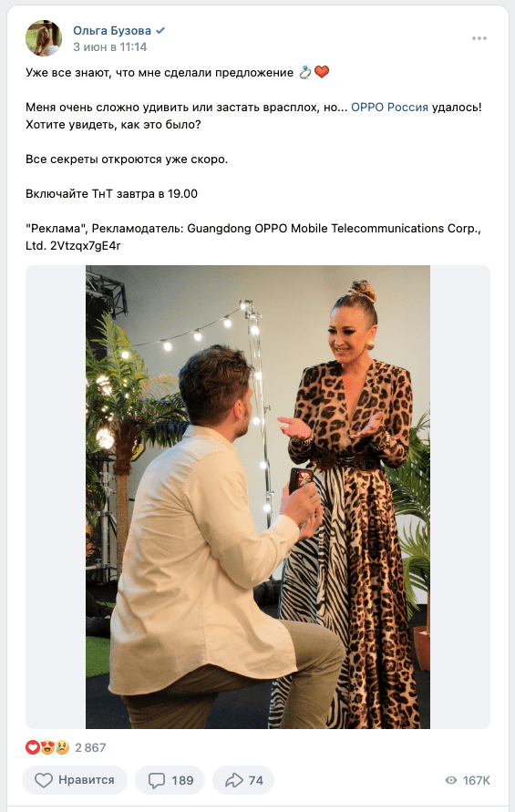Image resolution: width=515 pixels, height=812 pixels.
Task: Follow the OPPO Россия mention link
Action: pos(389,108)
